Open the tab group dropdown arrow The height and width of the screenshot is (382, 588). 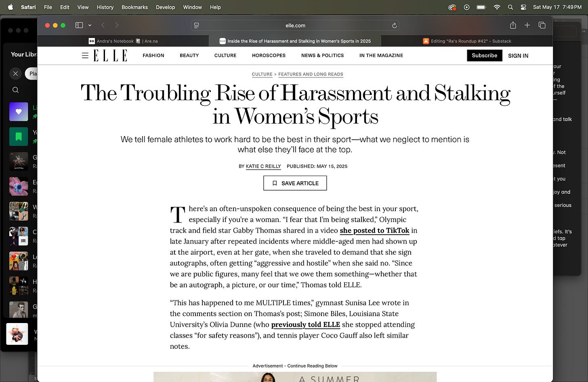pos(90,25)
